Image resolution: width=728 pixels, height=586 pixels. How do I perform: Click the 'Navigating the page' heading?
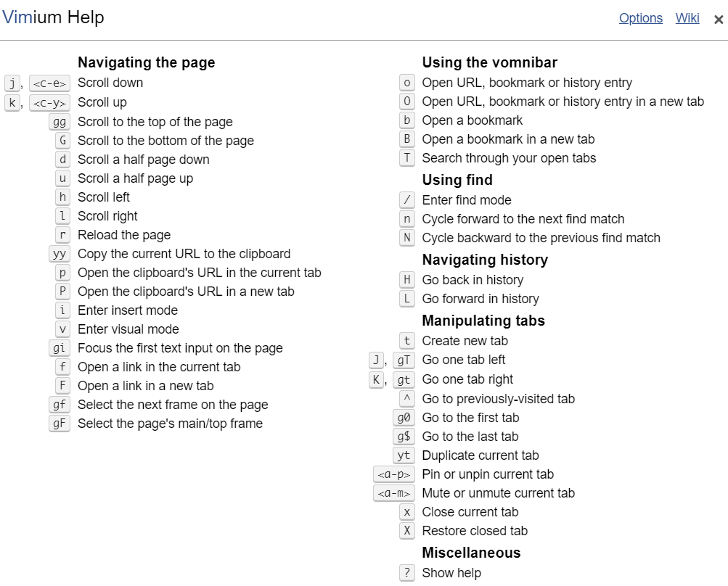click(x=146, y=62)
